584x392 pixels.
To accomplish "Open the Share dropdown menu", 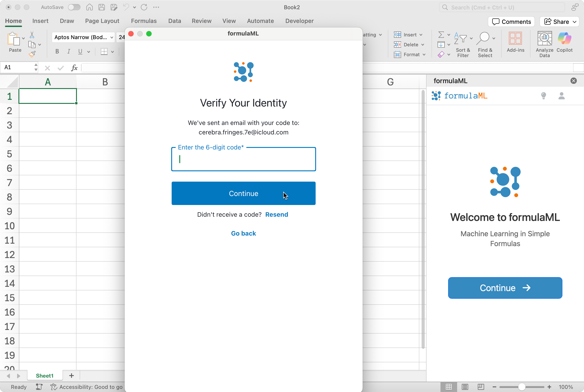I will pyautogui.click(x=575, y=22).
